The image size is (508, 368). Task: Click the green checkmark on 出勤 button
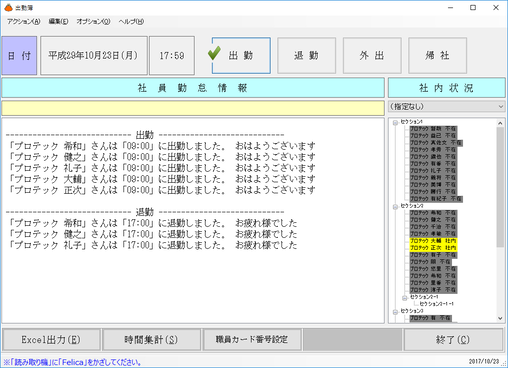tap(214, 53)
